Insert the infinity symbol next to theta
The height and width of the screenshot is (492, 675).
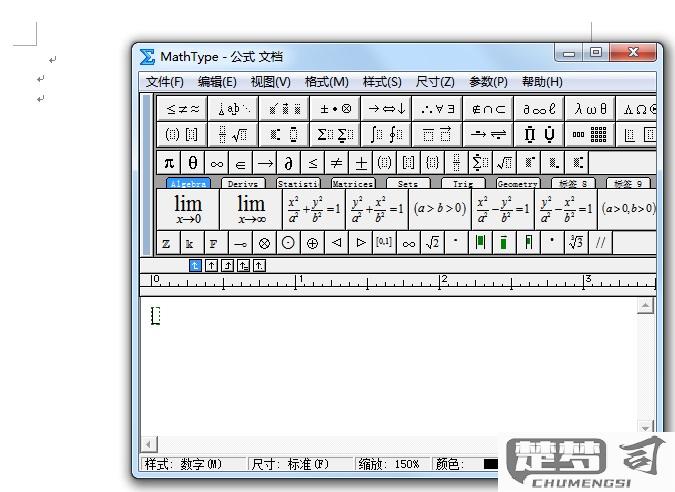tap(217, 163)
